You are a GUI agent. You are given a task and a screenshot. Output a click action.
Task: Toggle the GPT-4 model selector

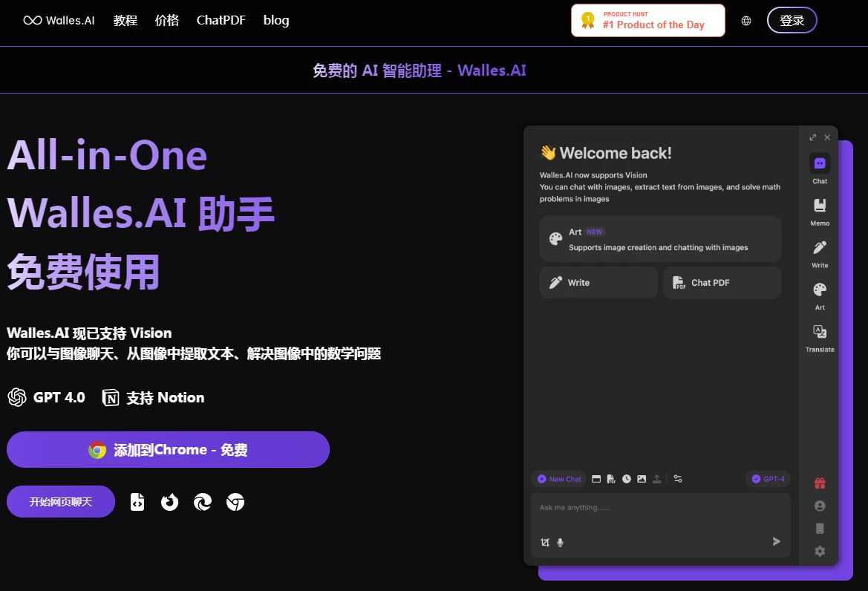768,479
